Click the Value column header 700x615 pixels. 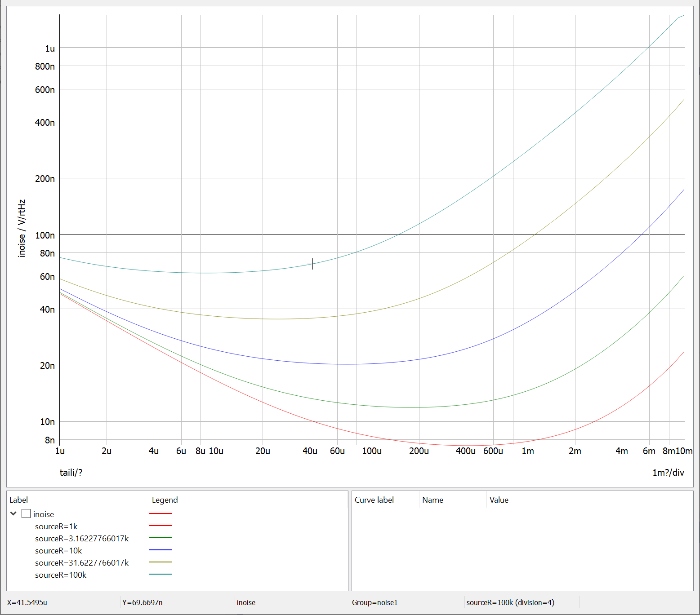(x=499, y=500)
